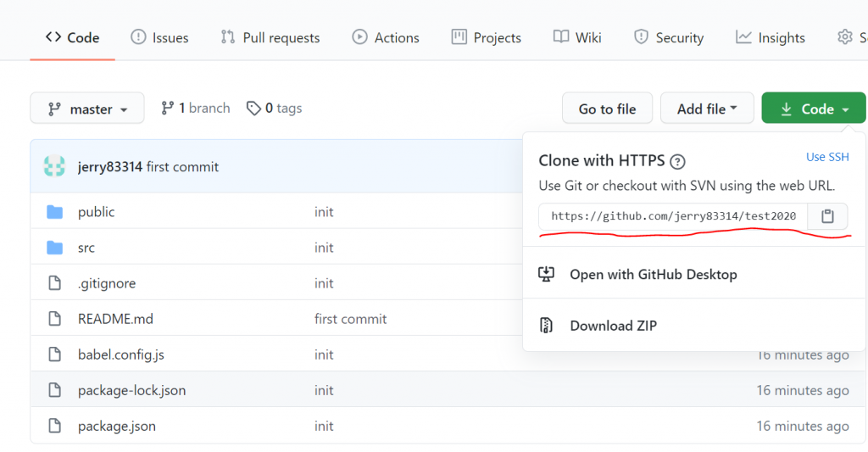Toggle the green Code dropdown button
The image size is (868, 452).
pos(814,109)
